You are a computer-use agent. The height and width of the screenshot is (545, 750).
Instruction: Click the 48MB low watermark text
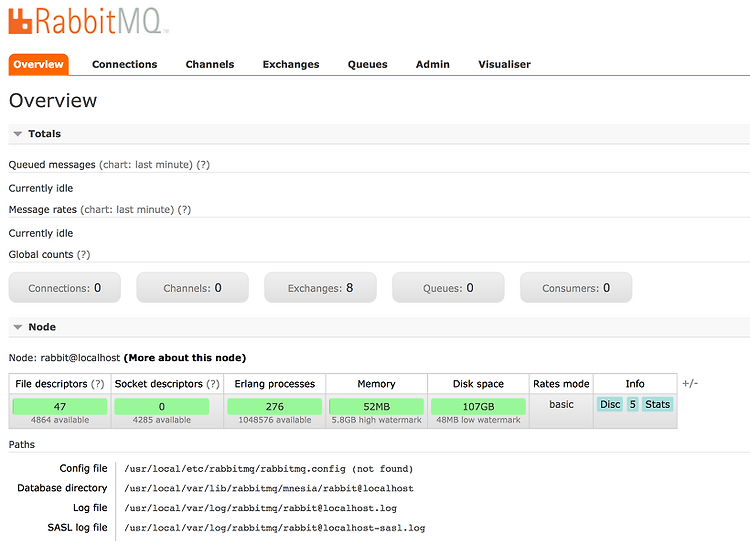(x=478, y=420)
